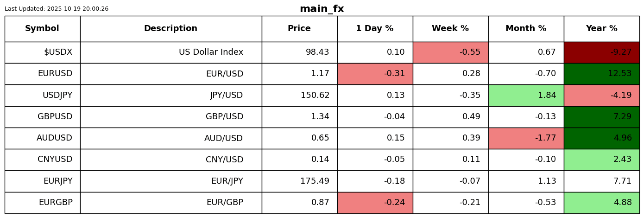This screenshot has height=218, width=644.
Task: Click the Description column header
Action: 170,29
